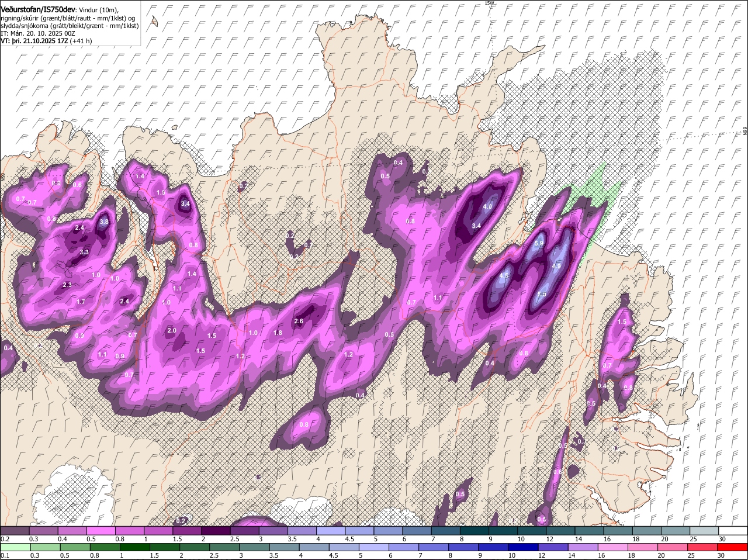Select the 4.9 precipitation value label
This screenshot has width=748, height=560.
(x=556, y=266)
